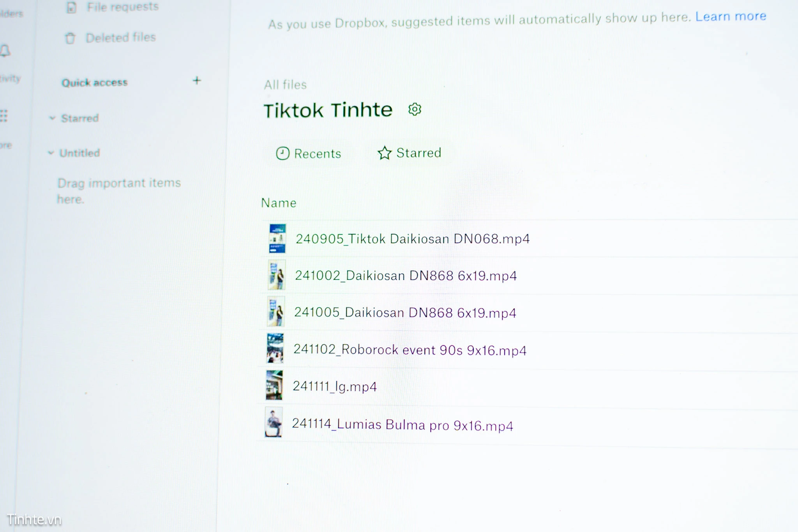Open the notifications bell in the left rail
Image resolution: width=798 pixels, height=532 pixels.
click(x=5, y=51)
